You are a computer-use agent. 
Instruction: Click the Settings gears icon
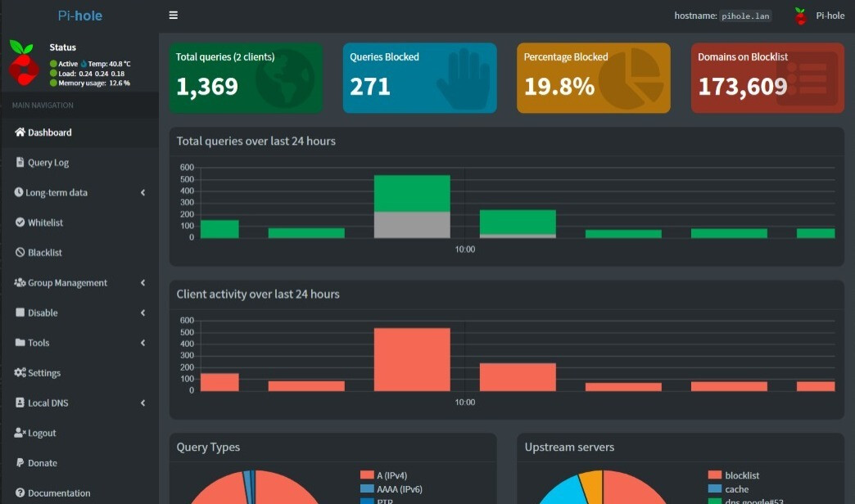tap(20, 372)
